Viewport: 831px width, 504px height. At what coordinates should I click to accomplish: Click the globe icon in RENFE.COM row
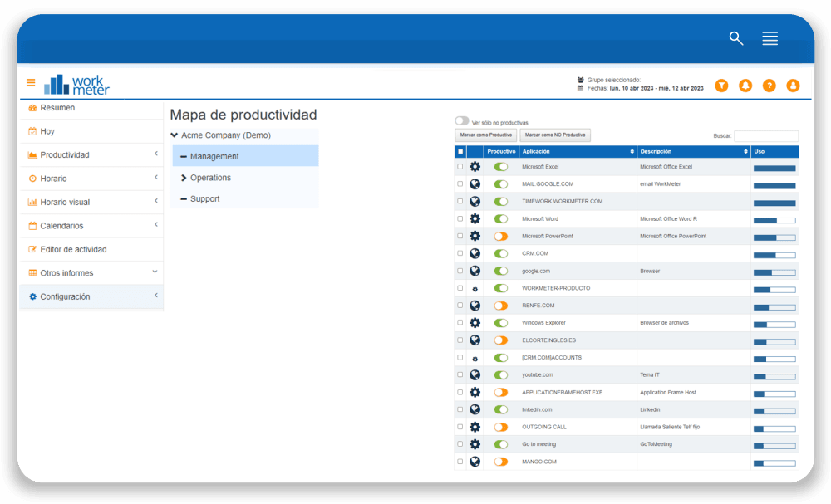click(x=475, y=306)
